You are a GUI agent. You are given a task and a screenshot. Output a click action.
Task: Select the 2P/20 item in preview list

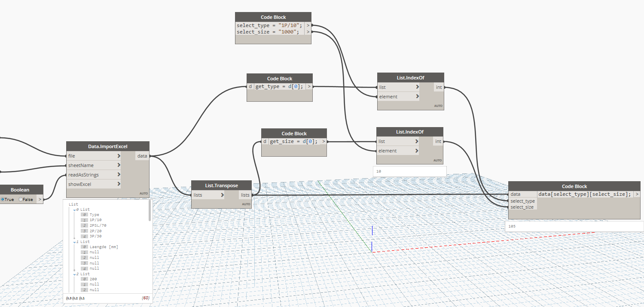click(x=95, y=231)
